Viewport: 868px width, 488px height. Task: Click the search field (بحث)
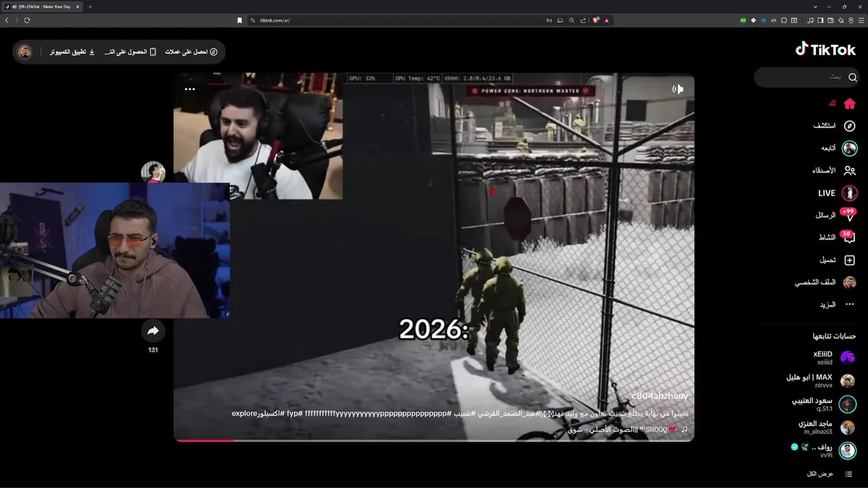807,77
